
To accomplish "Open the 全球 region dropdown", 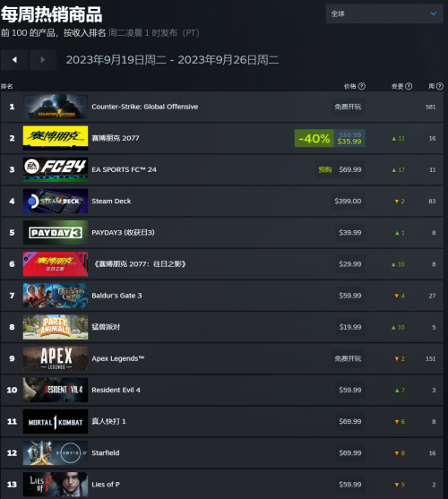I will [384, 13].
